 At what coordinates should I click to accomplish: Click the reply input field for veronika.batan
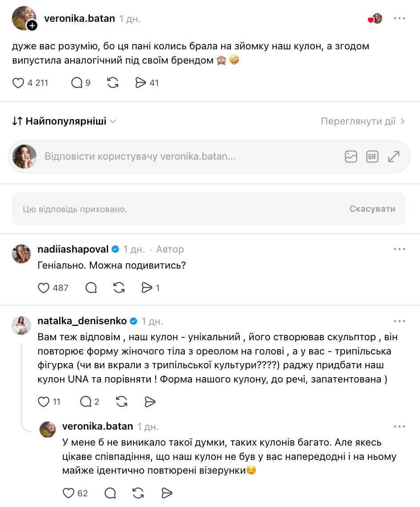coord(191,157)
